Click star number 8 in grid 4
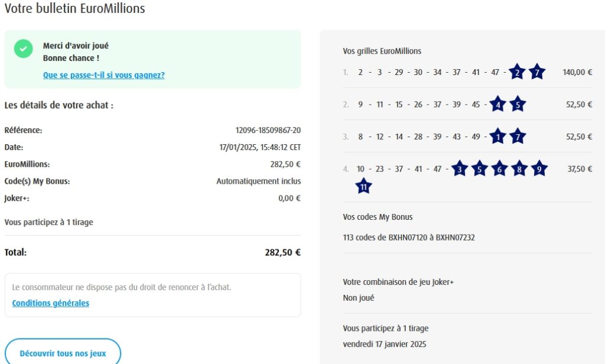 pos(519,169)
